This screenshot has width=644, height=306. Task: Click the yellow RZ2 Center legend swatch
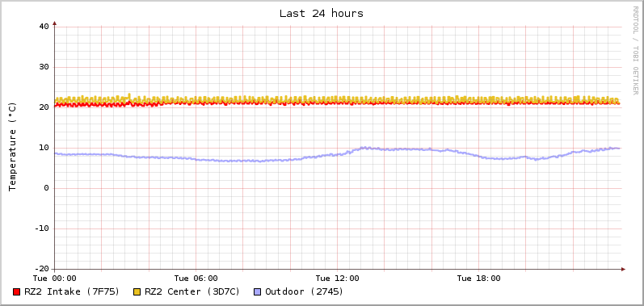pos(137,292)
